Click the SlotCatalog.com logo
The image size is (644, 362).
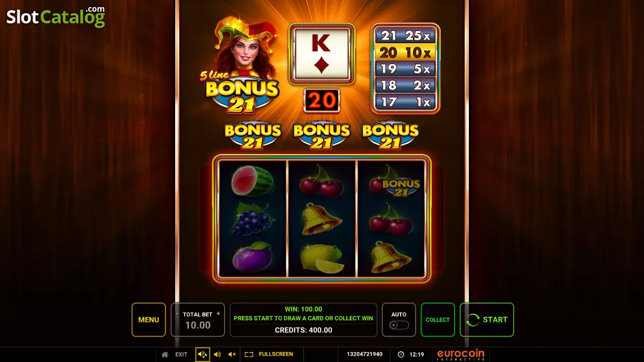(55, 17)
